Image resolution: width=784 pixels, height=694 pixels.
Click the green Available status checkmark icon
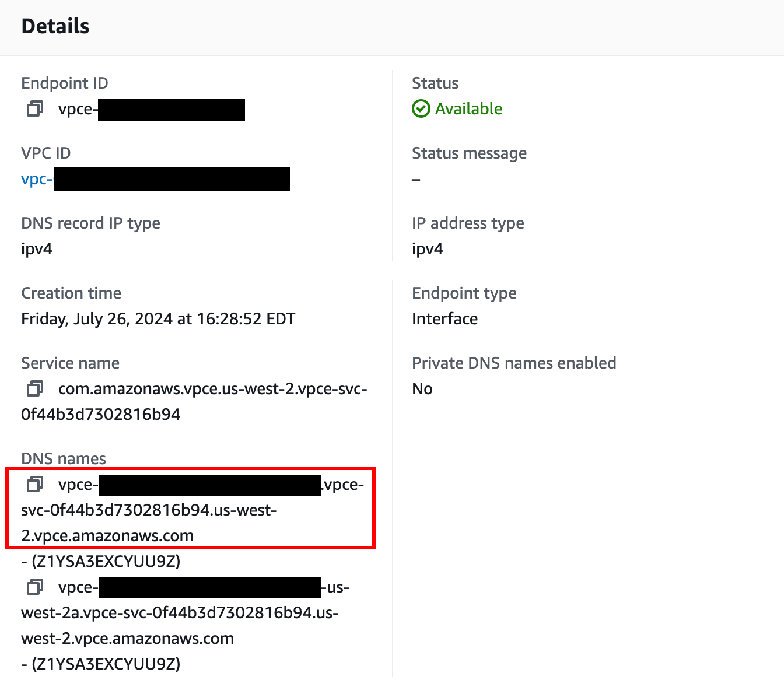pyautogui.click(x=421, y=108)
